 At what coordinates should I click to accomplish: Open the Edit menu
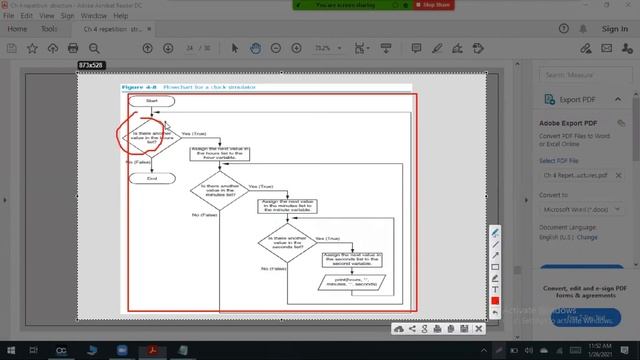[27, 16]
